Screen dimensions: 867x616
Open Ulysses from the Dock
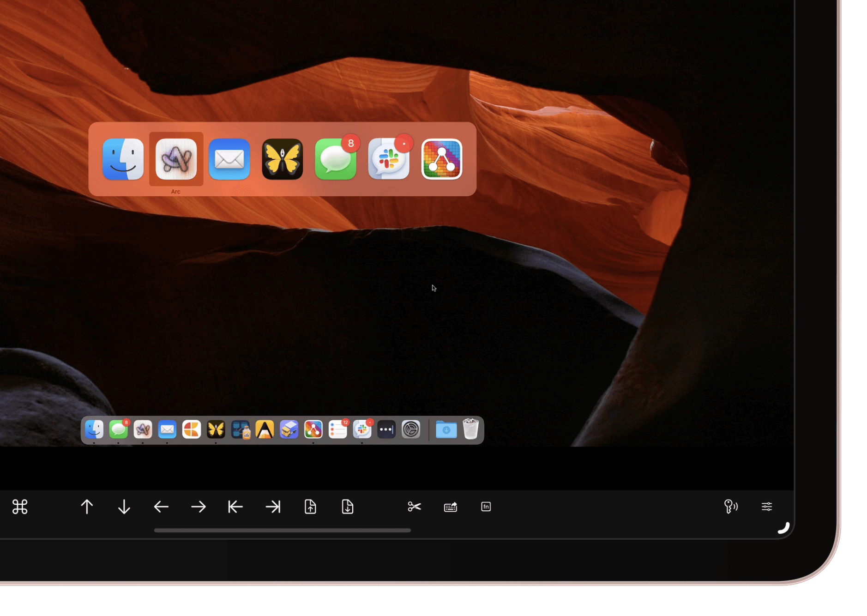[x=216, y=429]
